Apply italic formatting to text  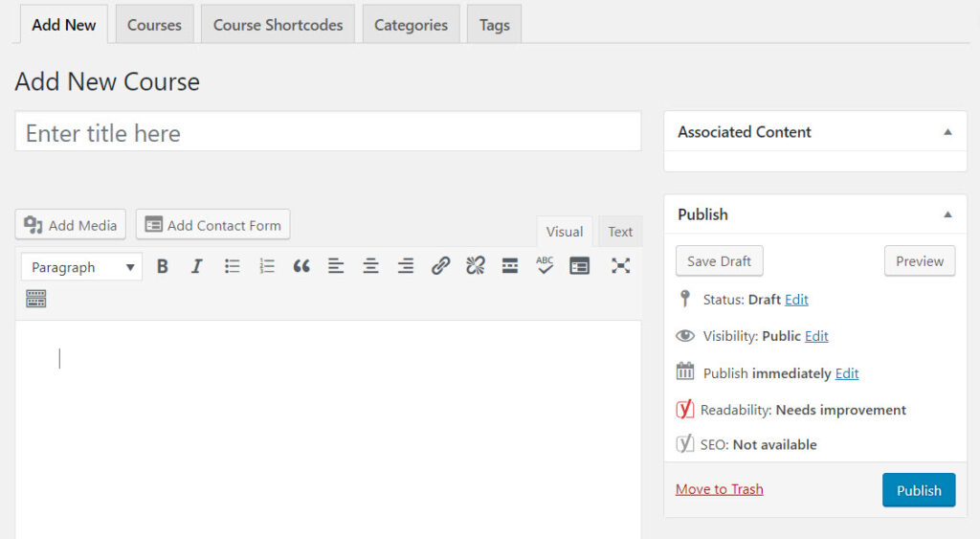tap(197, 267)
